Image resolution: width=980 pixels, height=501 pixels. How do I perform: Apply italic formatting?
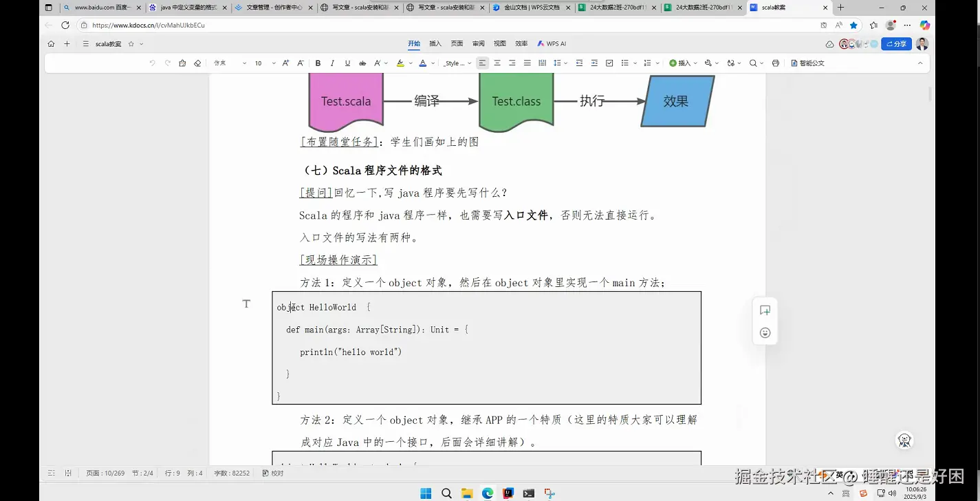[332, 63]
